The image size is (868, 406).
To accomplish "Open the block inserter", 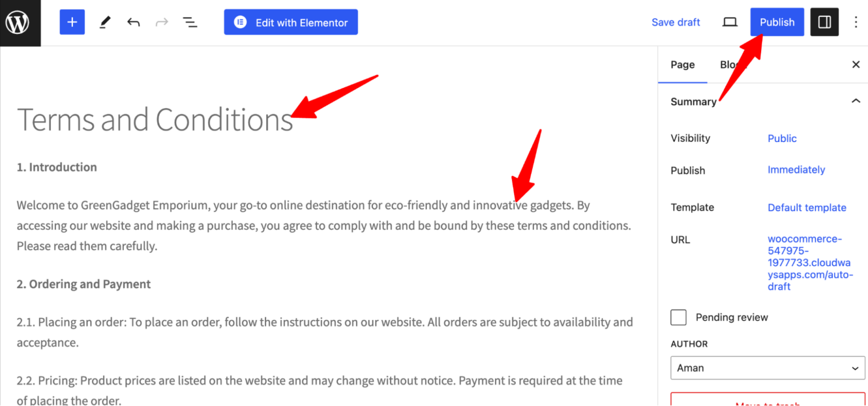I will [72, 22].
